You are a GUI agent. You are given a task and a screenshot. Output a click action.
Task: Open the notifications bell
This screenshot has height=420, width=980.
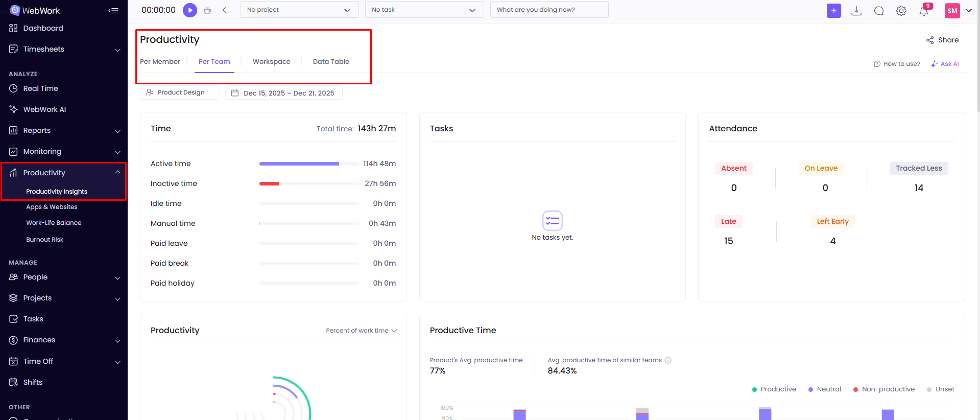pyautogui.click(x=924, y=11)
